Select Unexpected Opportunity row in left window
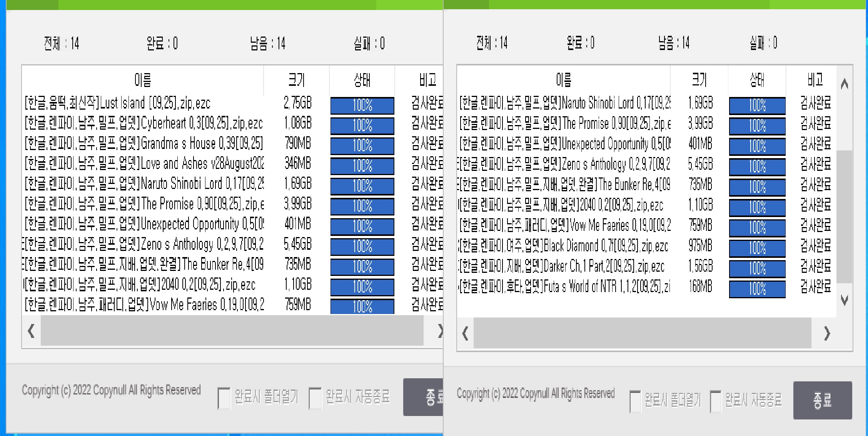The width and height of the screenshot is (868, 436). point(232,224)
